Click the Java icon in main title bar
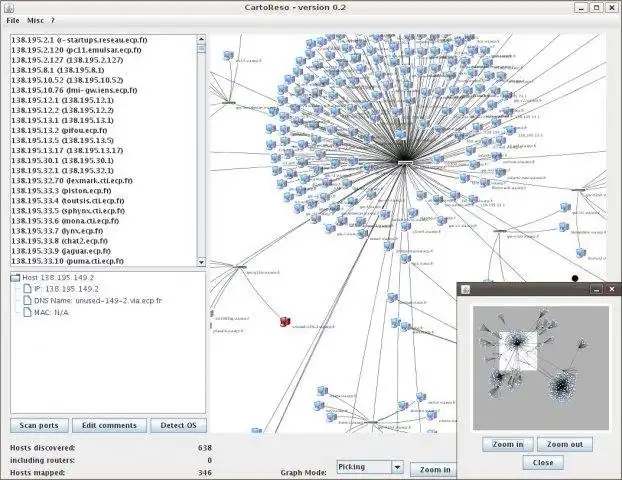This screenshot has width=622, height=480. (x=9, y=8)
